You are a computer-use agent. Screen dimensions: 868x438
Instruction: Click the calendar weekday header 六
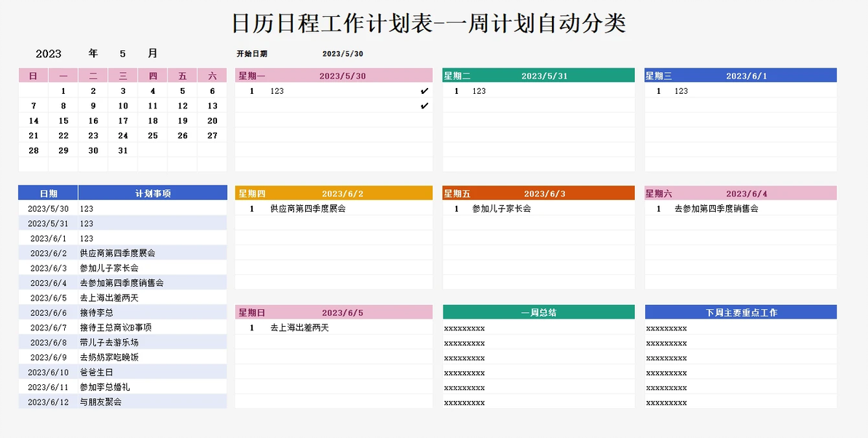pyautogui.click(x=213, y=76)
